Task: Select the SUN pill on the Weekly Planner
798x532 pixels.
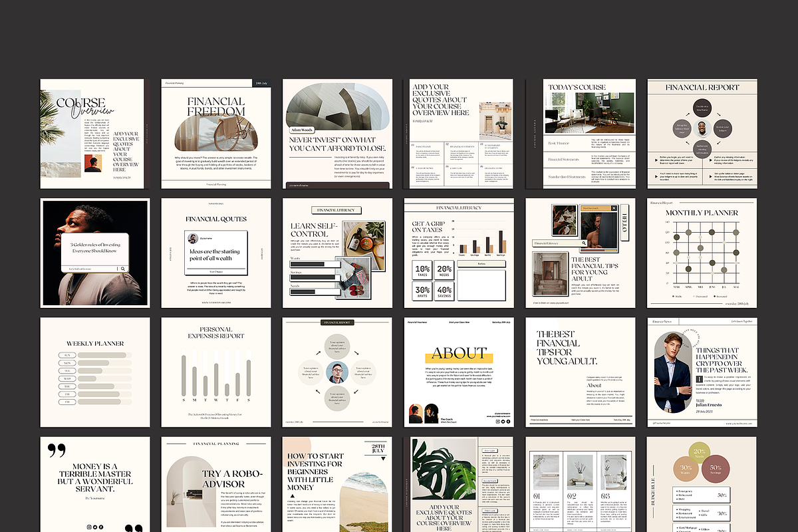Action: 67,355
